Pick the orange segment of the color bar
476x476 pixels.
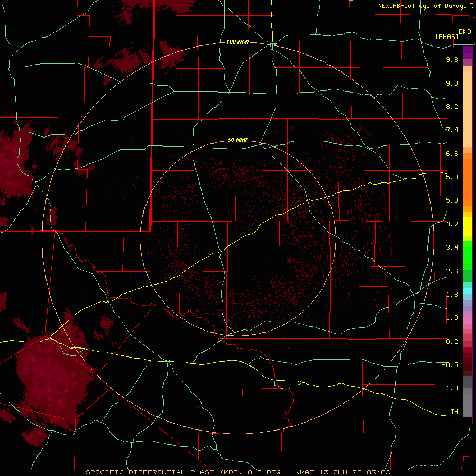[x=467, y=182]
